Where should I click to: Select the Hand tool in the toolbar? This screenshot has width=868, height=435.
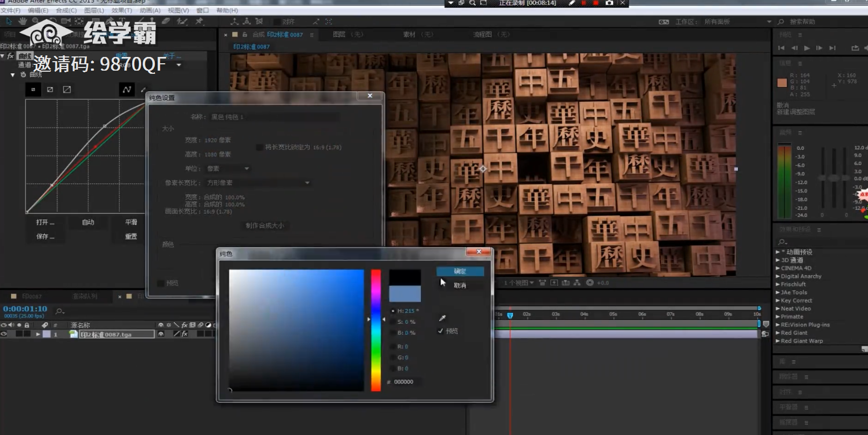pos(22,21)
